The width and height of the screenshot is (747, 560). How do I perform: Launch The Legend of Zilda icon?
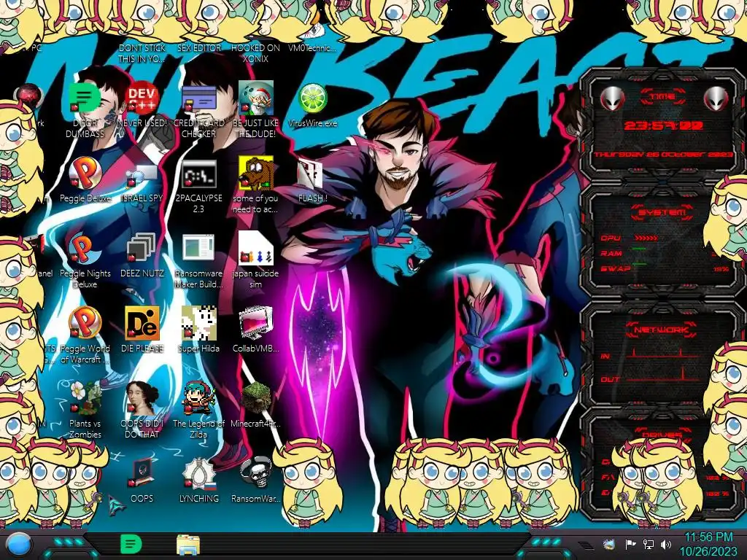click(198, 398)
